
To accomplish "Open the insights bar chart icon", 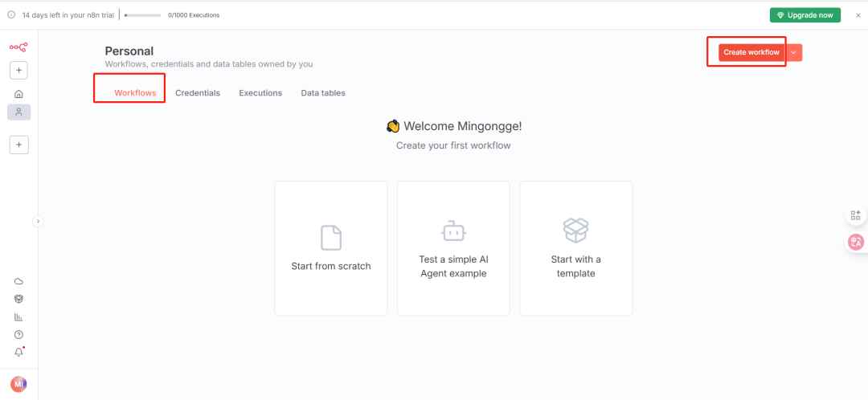I will (18, 317).
